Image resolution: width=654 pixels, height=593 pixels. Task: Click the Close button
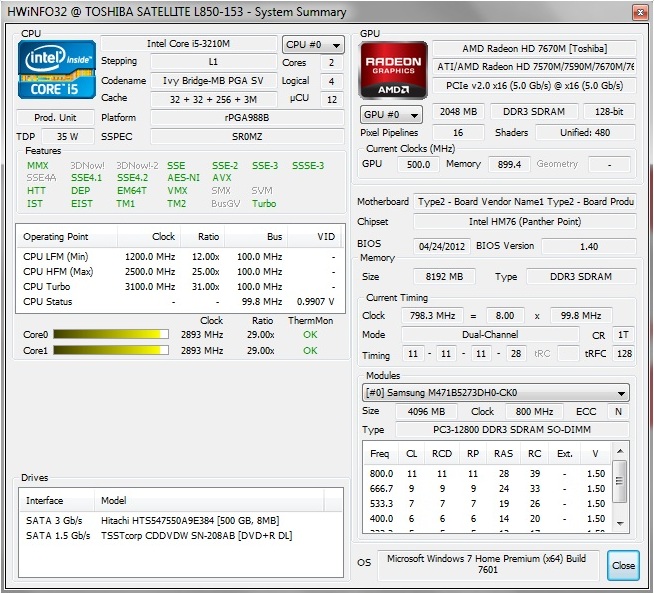(623, 565)
